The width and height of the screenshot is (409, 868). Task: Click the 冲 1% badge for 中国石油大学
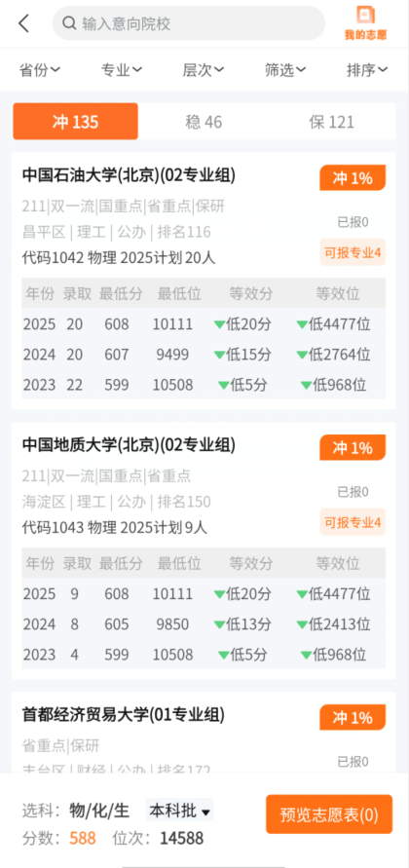coord(353,177)
